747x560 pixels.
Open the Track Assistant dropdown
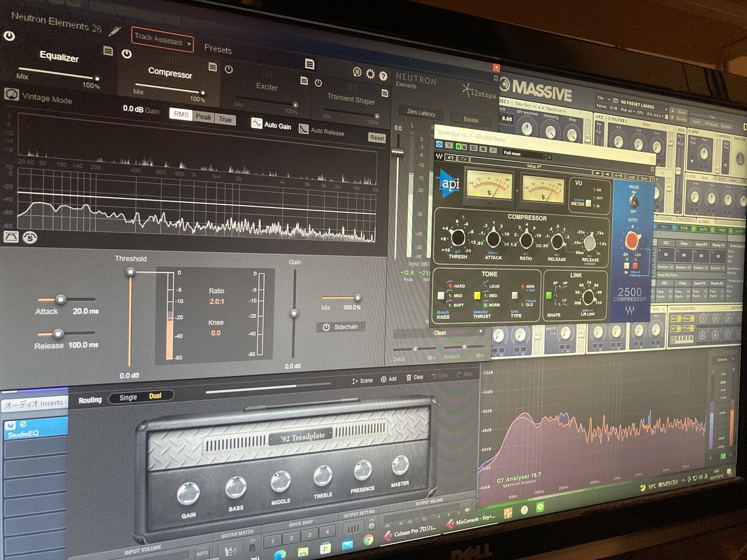click(x=162, y=40)
